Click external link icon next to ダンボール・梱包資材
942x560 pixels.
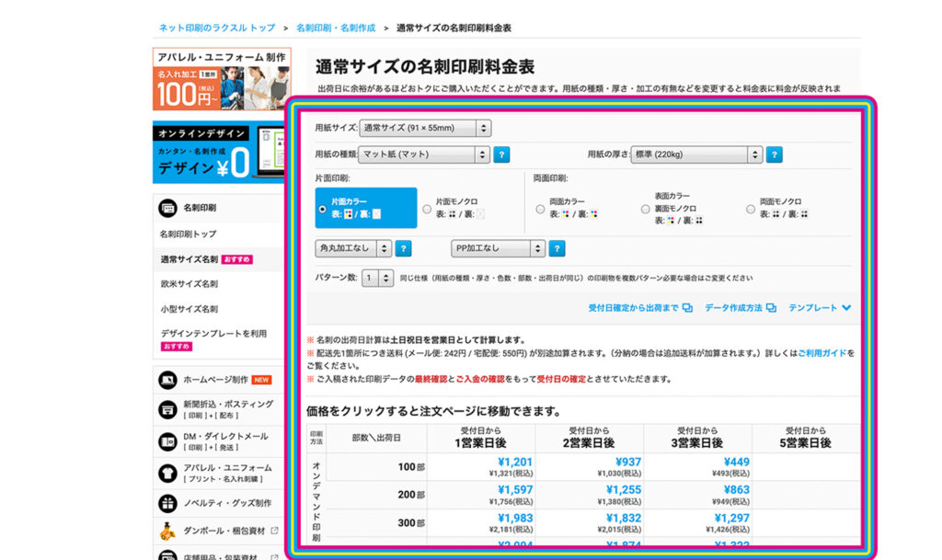[274, 531]
